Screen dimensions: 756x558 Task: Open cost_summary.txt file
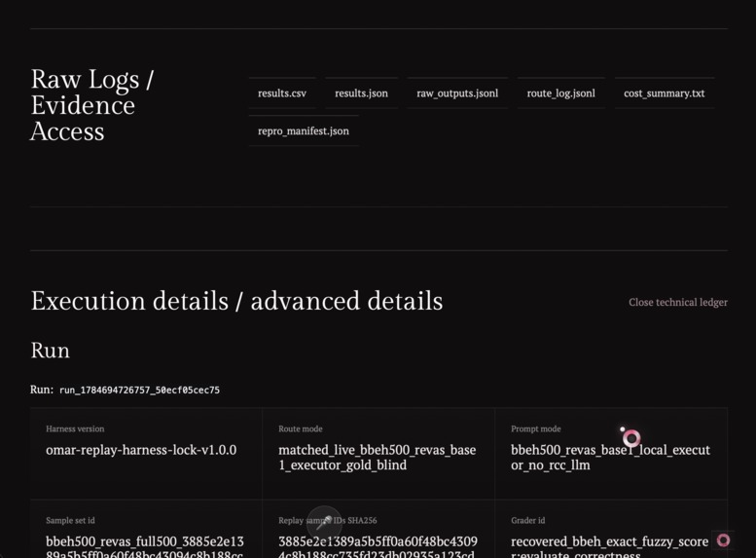664,93
